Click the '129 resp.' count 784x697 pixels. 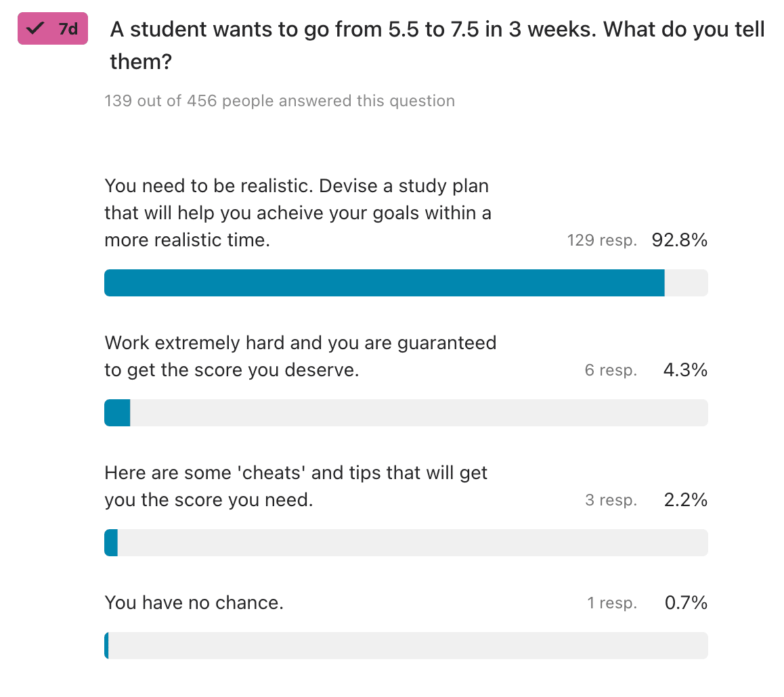[x=602, y=240]
